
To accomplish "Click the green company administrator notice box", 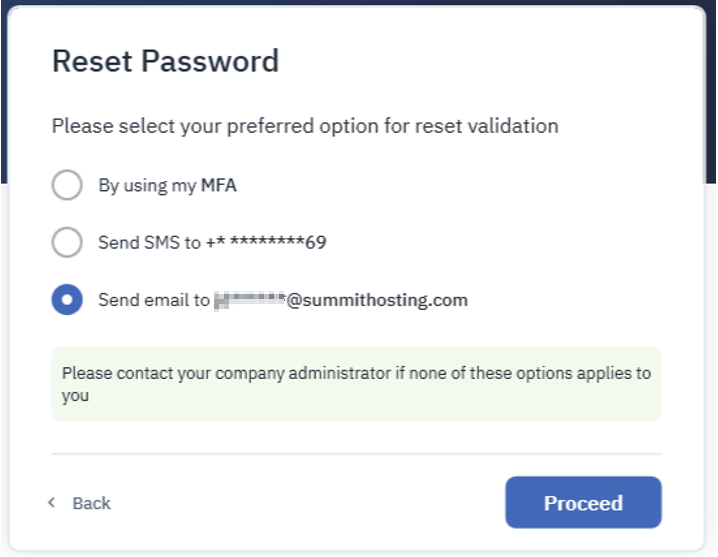I will 356,384.
